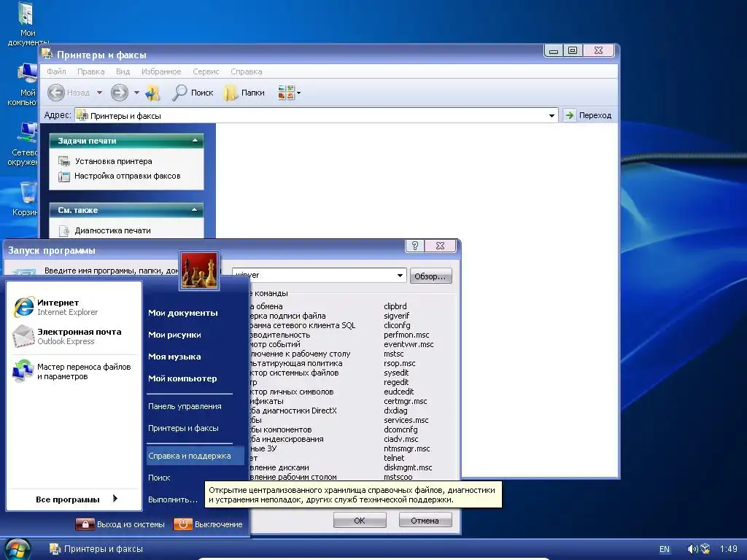Click the Выход из системы logoff icon
747x560 pixels.
pos(85,524)
